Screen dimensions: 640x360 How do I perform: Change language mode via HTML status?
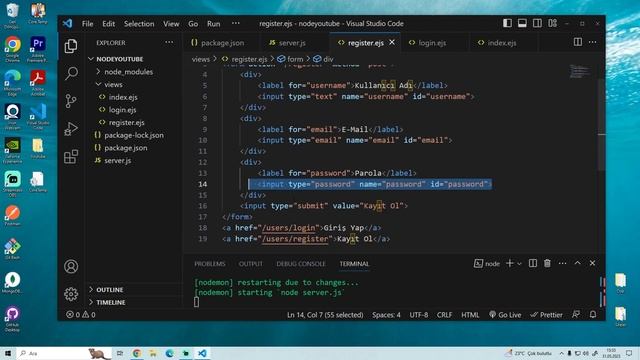470,315
